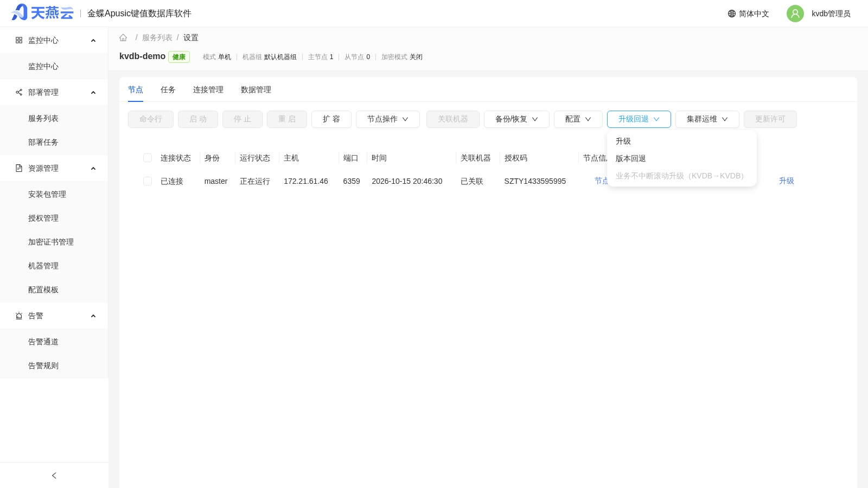Image resolution: width=868 pixels, height=488 pixels.
Task: Collapse the 告警 menu group chevron
Action: (93, 316)
